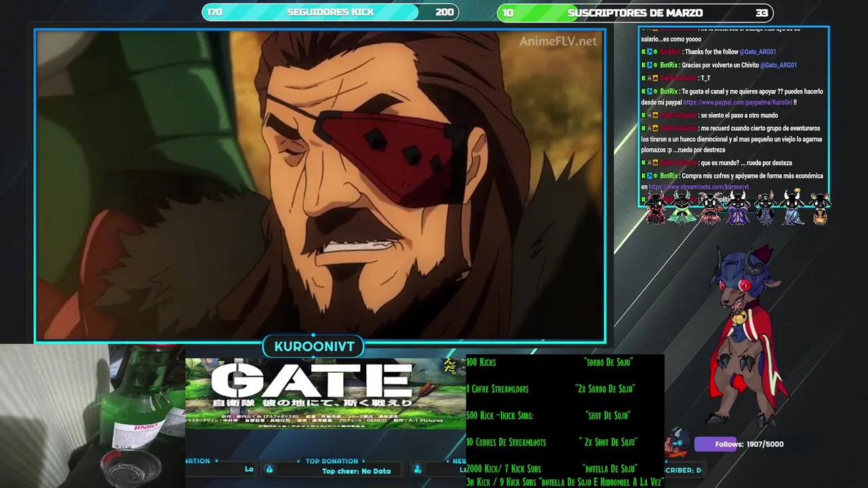This screenshot has width=868, height=488.
Task: Click the Seguidores Kick progress bar
Action: click(330, 12)
